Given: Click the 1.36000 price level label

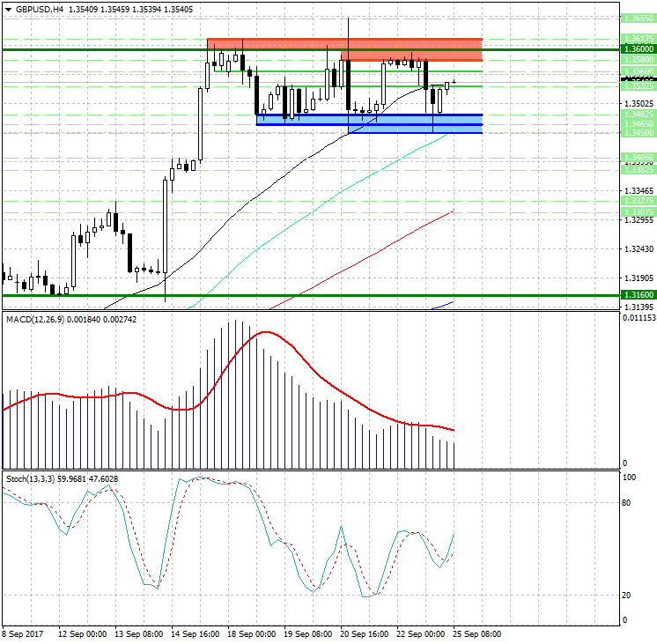Looking at the screenshot, I should click(638, 51).
